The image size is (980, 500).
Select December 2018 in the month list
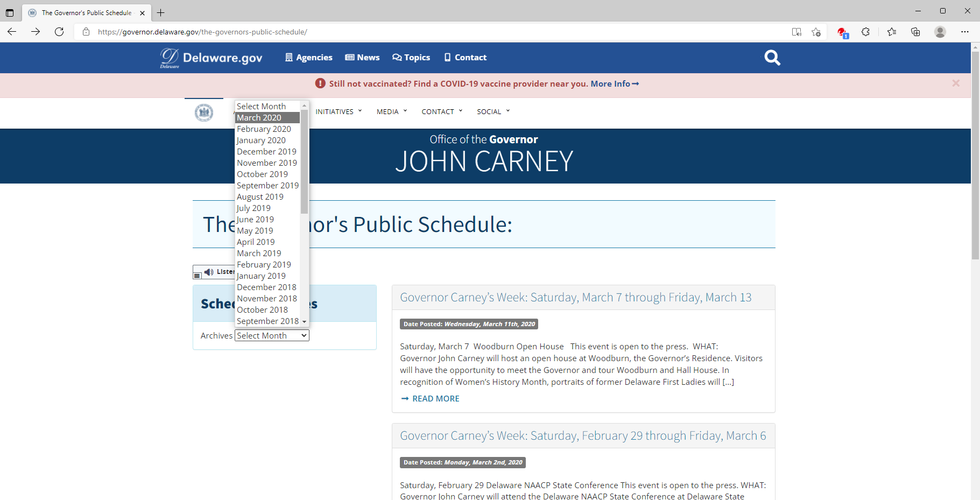pos(267,287)
